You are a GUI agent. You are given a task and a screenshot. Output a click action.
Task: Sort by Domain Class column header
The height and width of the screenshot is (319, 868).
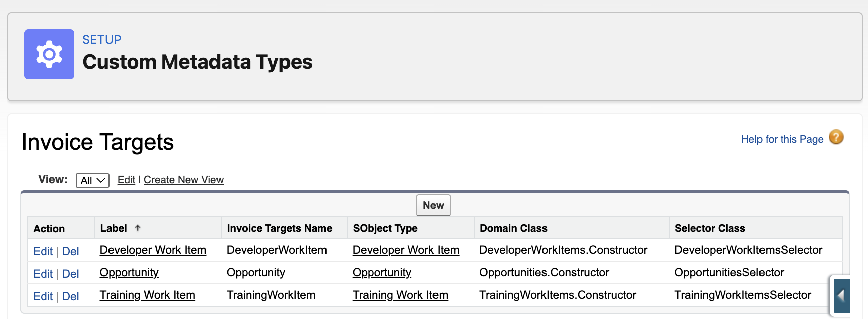pos(513,228)
